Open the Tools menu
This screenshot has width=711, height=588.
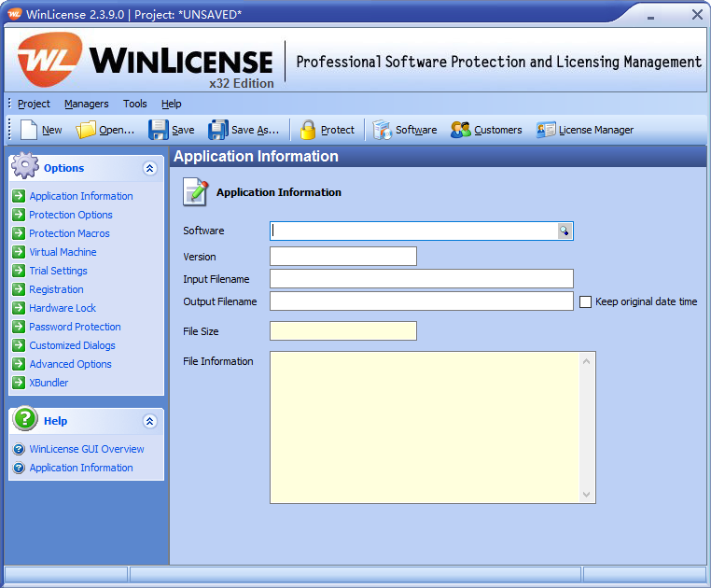pyautogui.click(x=135, y=104)
